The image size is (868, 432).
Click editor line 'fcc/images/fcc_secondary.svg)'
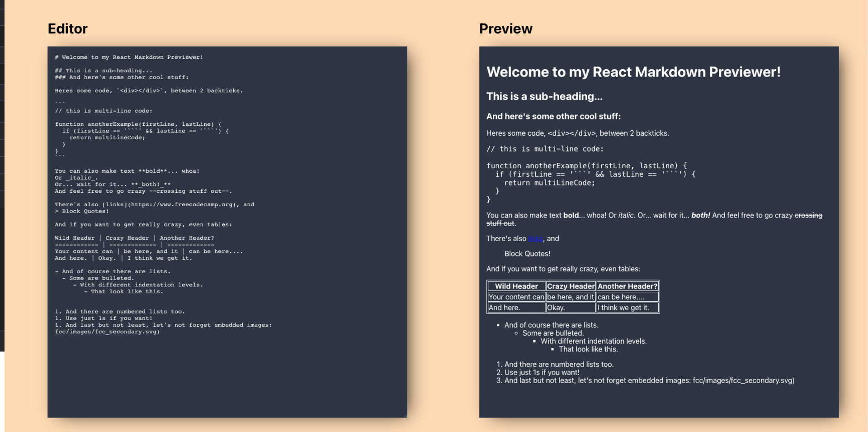[107, 332]
